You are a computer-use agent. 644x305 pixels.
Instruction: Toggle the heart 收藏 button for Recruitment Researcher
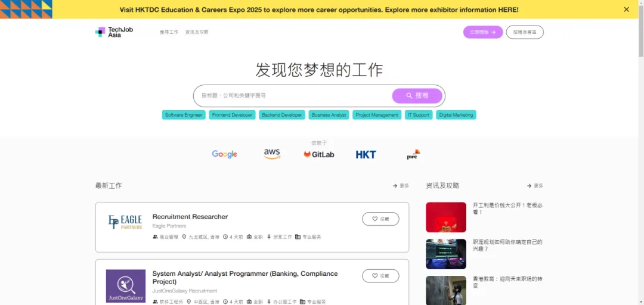[x=380, y=219]
